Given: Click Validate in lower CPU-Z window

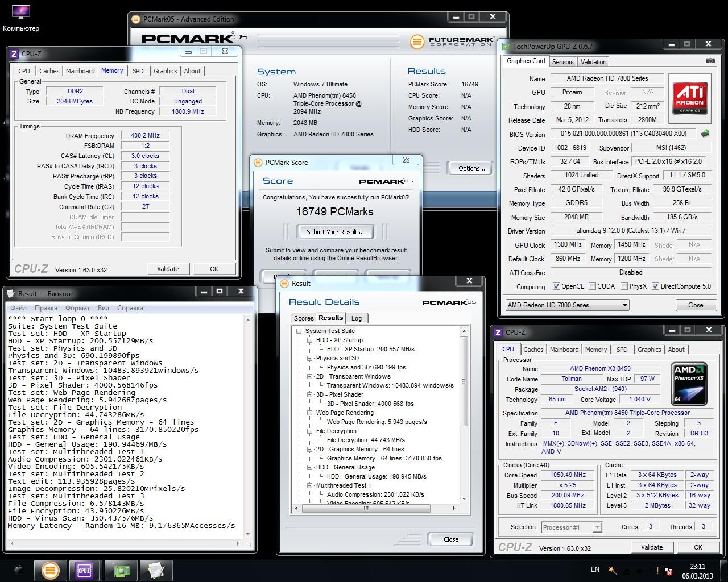Looking at the screenshot, I should [x=652, y=547].
